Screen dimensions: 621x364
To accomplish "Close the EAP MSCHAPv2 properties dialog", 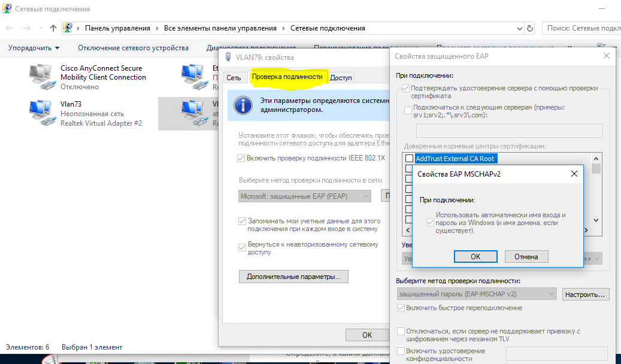I will tap(574, 174).
